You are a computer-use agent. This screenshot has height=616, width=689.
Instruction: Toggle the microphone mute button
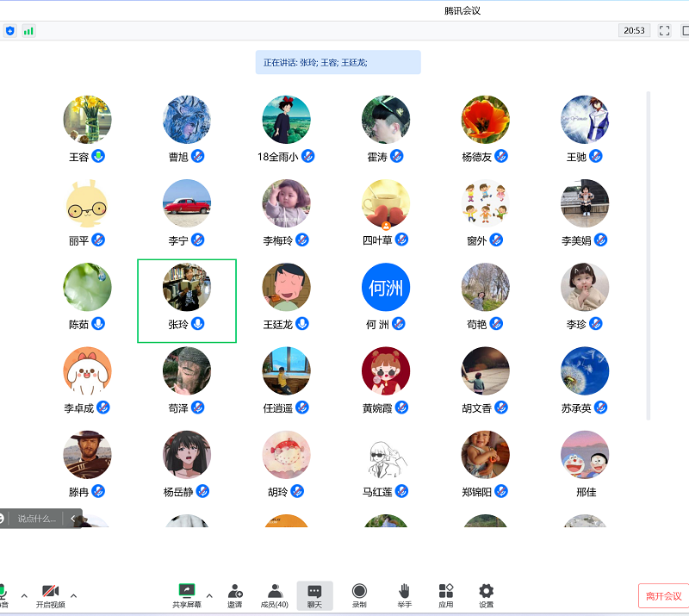click(x=3, y=591)
